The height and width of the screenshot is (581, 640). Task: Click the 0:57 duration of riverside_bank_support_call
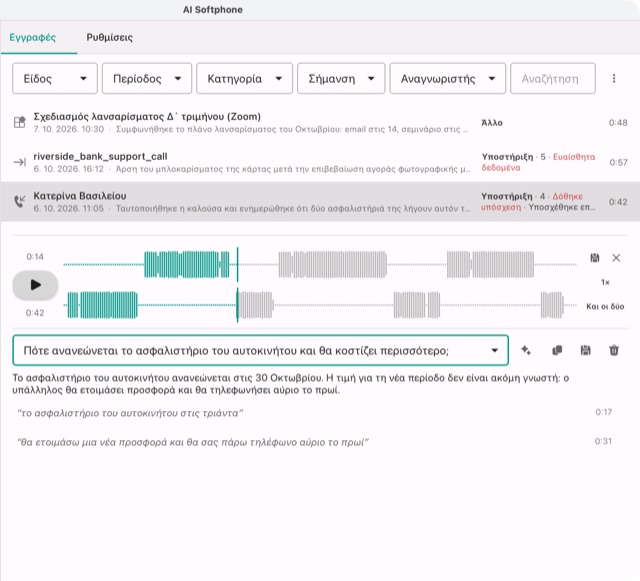(x=618, y=162)
